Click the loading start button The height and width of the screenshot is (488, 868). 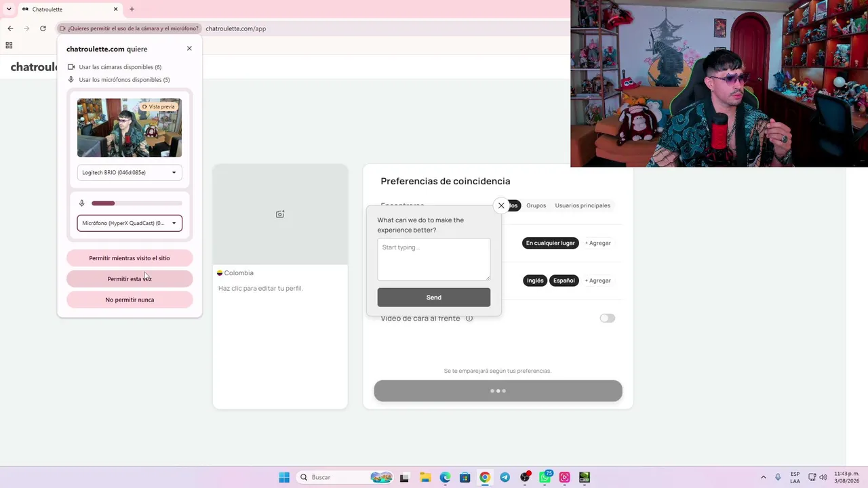[498, 391]
